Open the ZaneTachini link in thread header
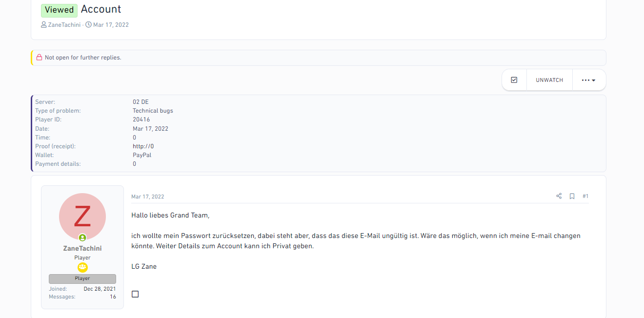The height and width of the screenshot is (318, 644). [x=64, y=24]
